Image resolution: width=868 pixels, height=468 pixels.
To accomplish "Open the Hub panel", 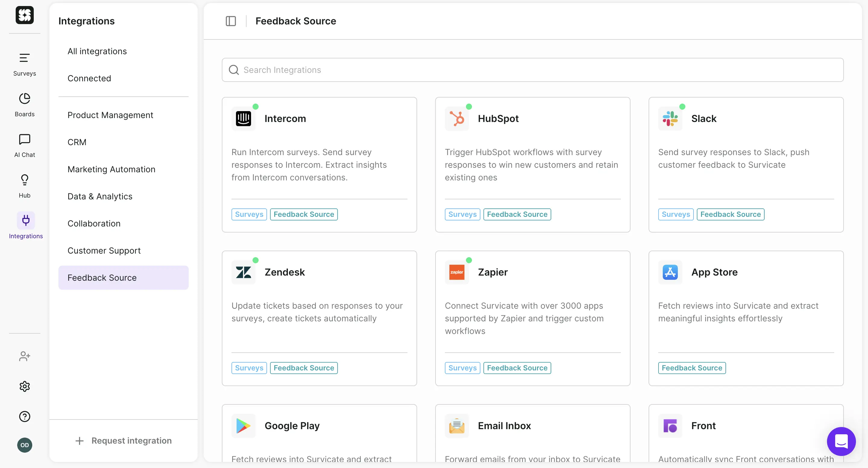I will tap(24, 186).
